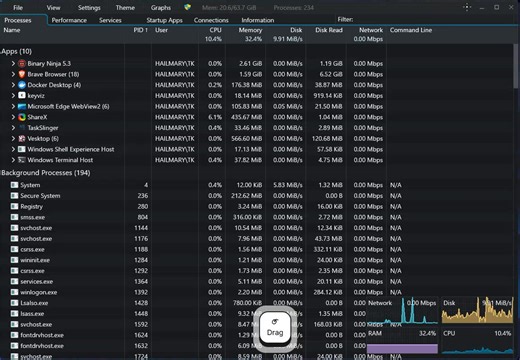Click the Binary Ninja 5.3 app icon
This screenshot has height=360, width=520.
[22, 63]
